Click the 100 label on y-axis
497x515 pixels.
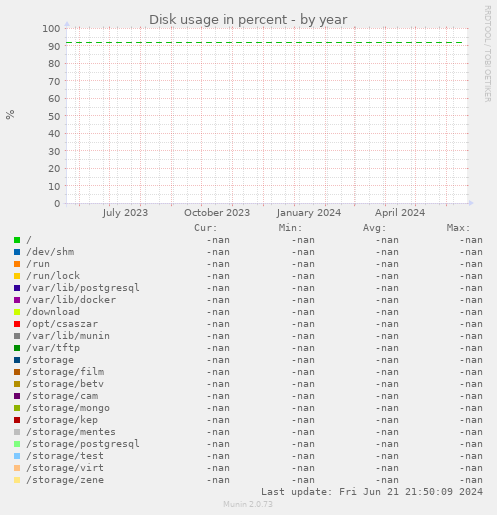click(51, 28)
